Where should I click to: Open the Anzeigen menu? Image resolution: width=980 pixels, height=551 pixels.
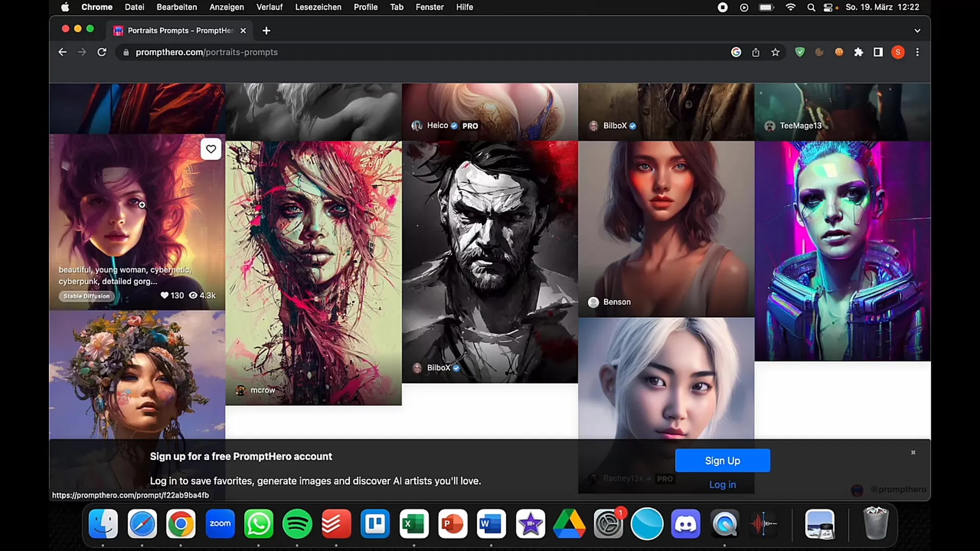pos(227,7)
